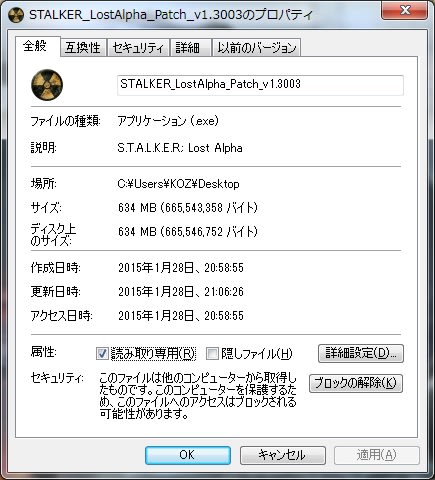Click the 適用(A) button

tap(377, 455)
